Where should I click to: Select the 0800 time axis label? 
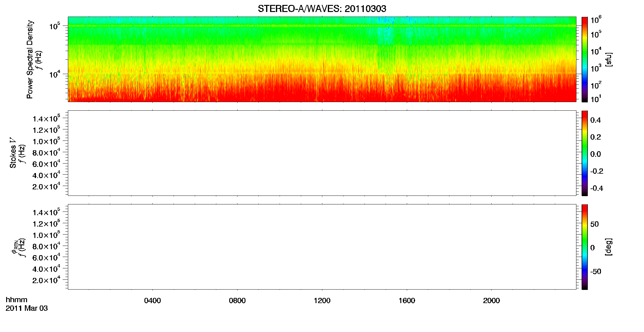(x=237, y=301)
